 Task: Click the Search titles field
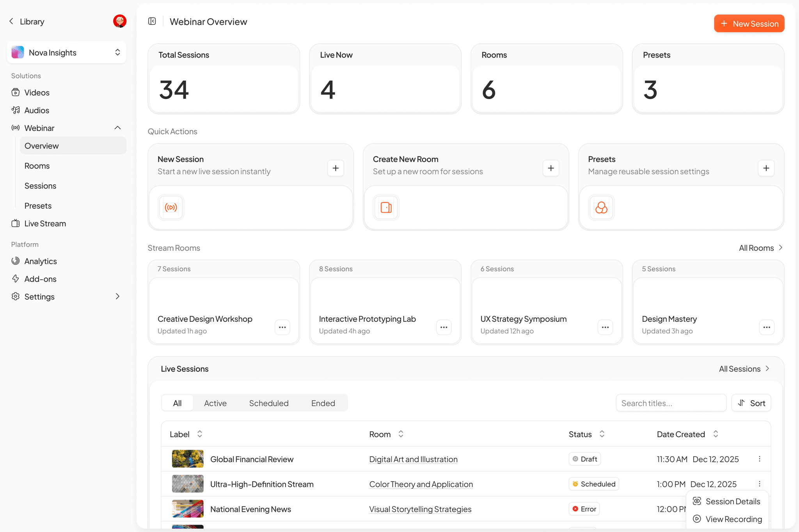click(671, 403)
